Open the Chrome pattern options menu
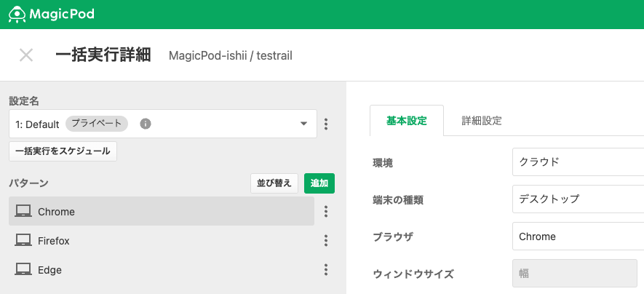This screenshot has height=294, width=644. tap(326, 211)
